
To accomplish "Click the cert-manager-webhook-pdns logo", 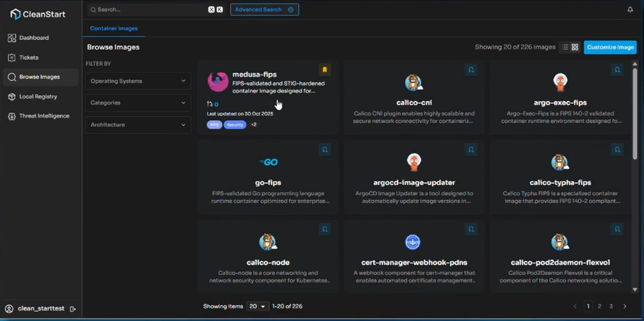I will point(413,242).
